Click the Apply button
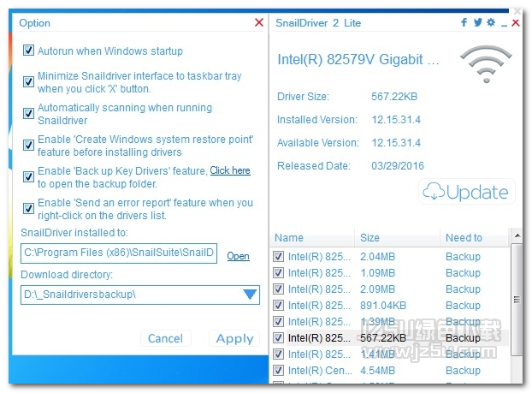The height and width of the screenshot is (393, 532). point(235,338)
